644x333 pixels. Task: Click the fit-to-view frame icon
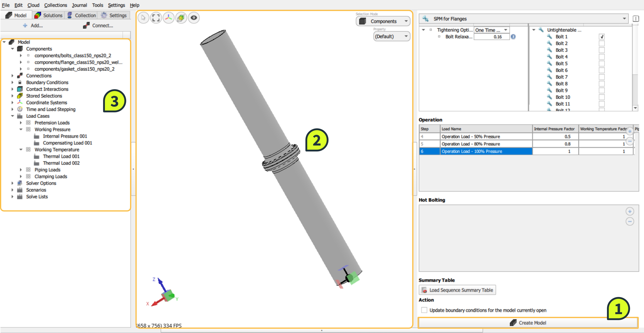click(x=156, y=18)
